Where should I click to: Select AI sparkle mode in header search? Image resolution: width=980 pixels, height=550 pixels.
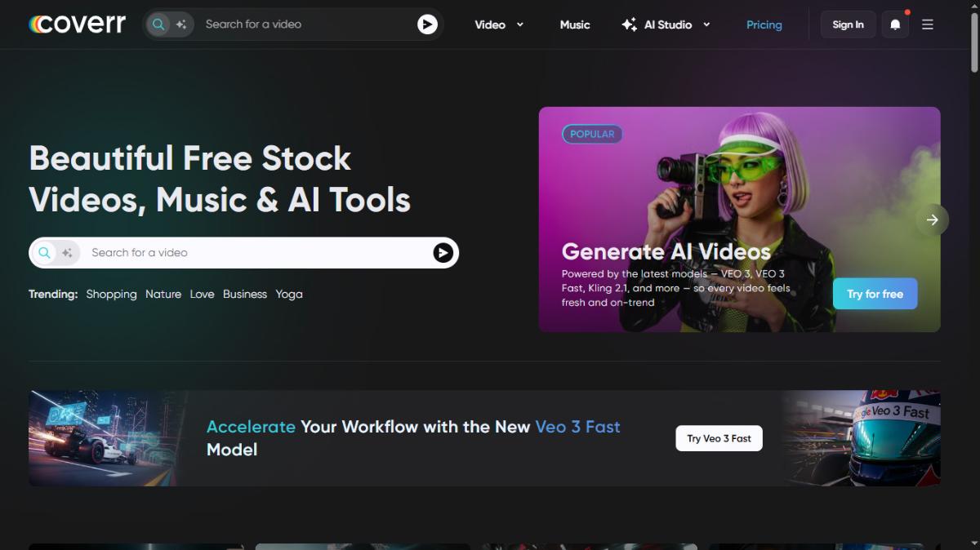180,24
